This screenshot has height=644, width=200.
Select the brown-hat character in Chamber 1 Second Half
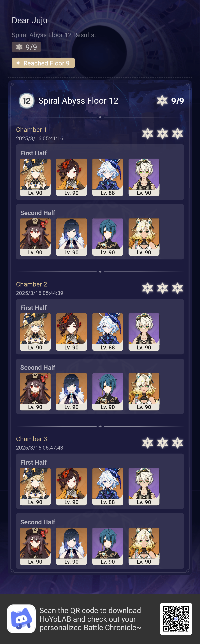(35, 237)
